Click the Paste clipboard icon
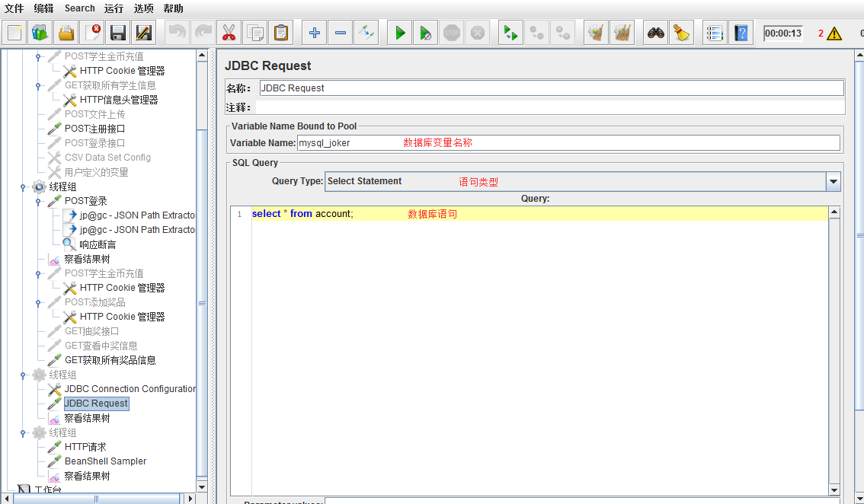Image resolution: width=864 pixels, height=504 pixels. [281, 33]
